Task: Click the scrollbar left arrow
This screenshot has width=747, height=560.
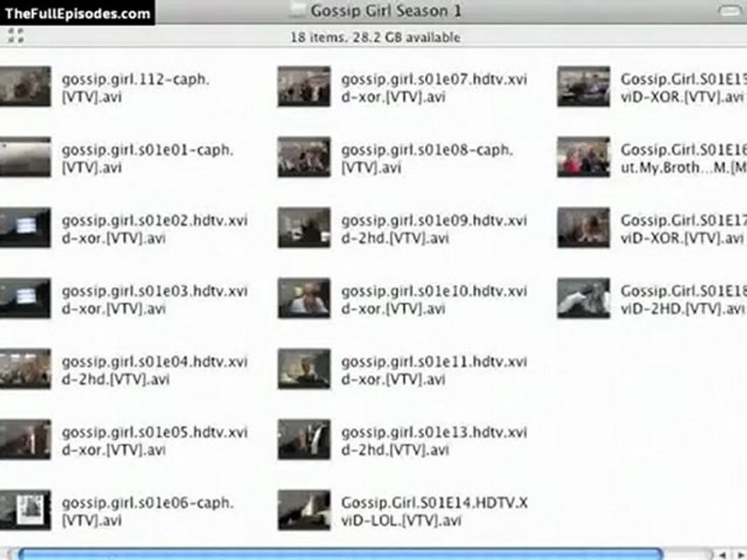Action: click(723, 555)
